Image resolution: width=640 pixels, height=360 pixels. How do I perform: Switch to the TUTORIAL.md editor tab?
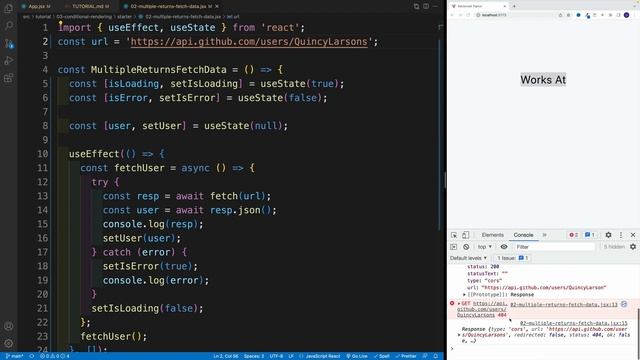click(x=90, y=6)
